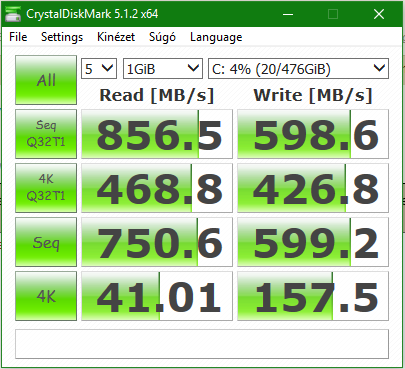Expand the test count dropdown showing 5

(x=99, y=69)
